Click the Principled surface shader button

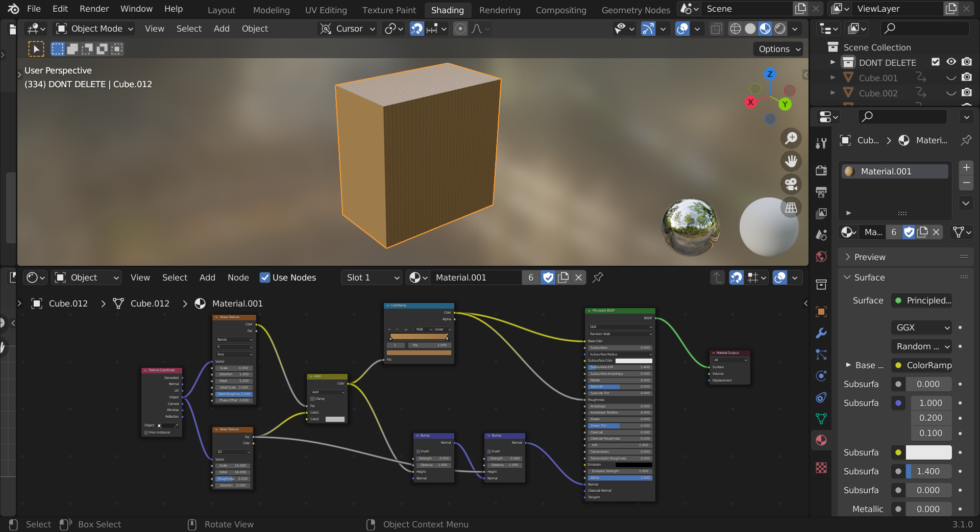(x=922, y=300)
